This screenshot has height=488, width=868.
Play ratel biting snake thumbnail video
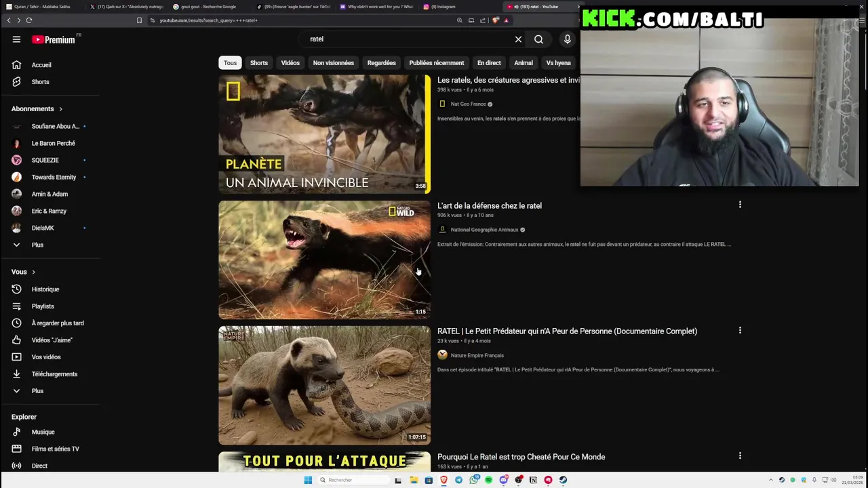(x=324, y=386)
